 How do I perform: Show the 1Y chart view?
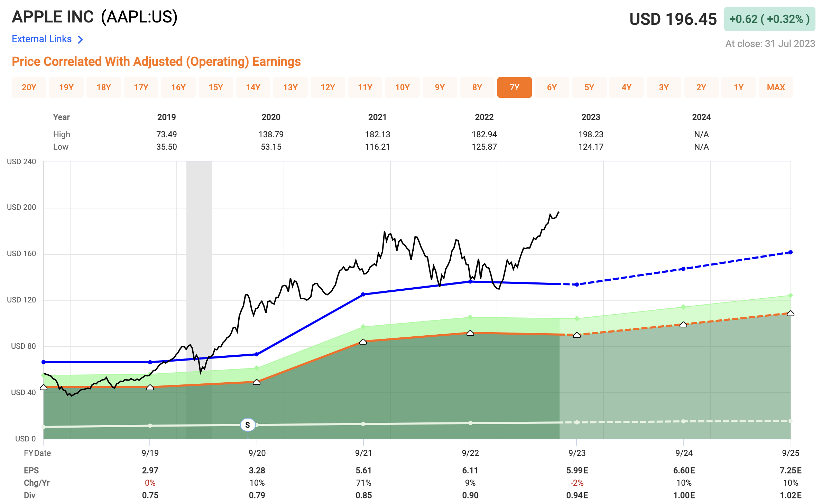pyautogui.click(x=739, y=87)
